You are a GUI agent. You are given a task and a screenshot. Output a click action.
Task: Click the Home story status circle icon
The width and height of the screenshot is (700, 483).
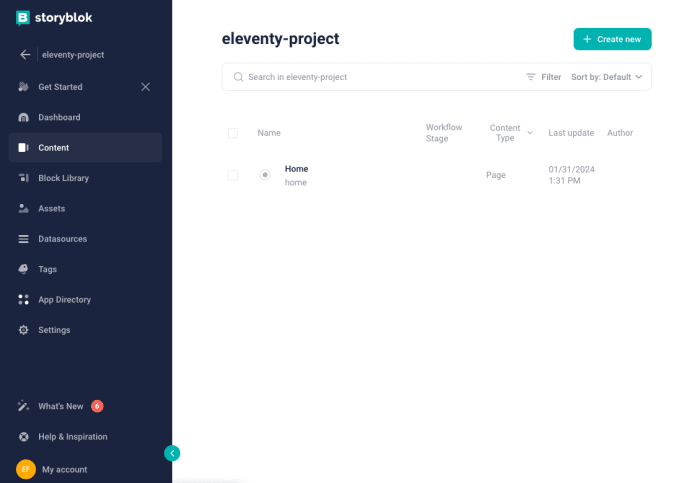(x=265, y=175)
